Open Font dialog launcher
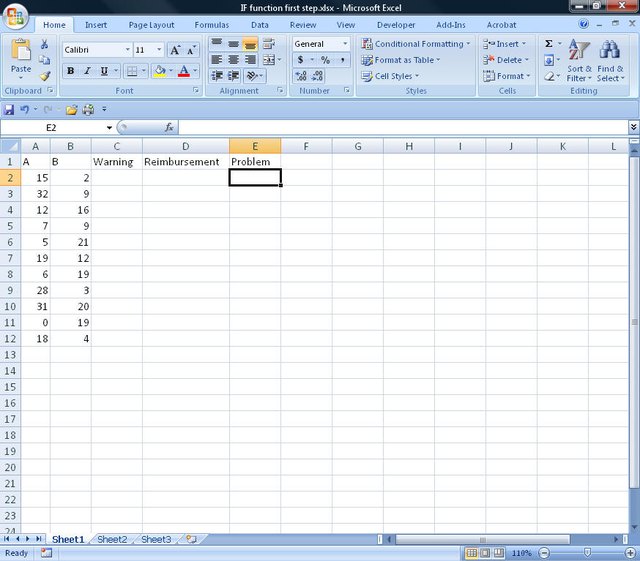This screenshot has height=561, width=640. tap(196, 90)
